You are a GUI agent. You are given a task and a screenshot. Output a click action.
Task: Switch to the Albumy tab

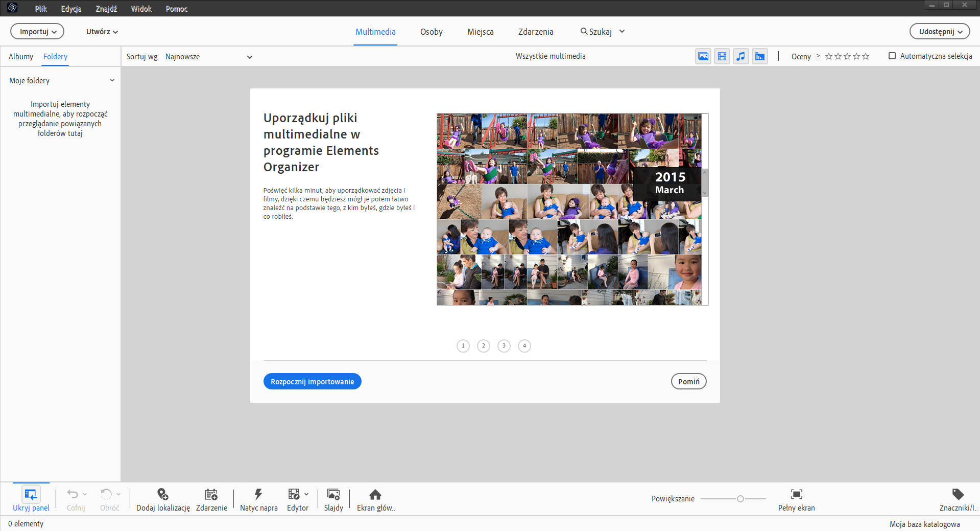coord(21,56)
